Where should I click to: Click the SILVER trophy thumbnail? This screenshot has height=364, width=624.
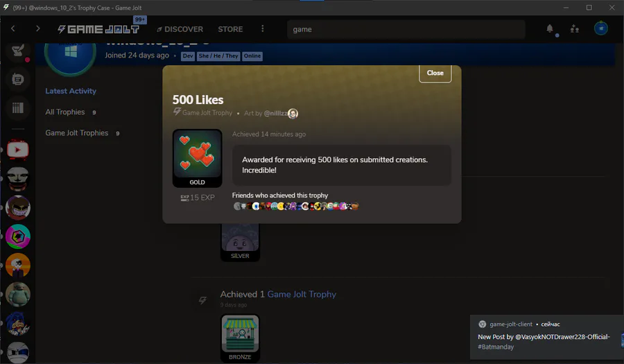(240, 242)
